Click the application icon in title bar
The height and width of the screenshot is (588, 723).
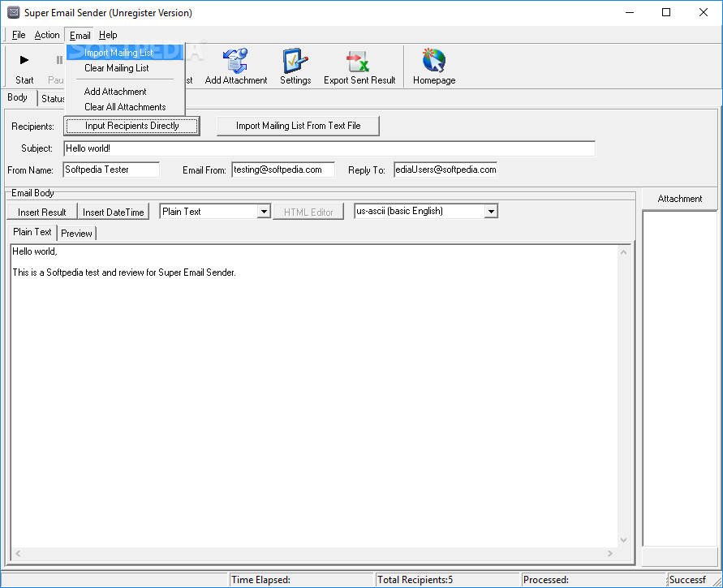[13, 12]
